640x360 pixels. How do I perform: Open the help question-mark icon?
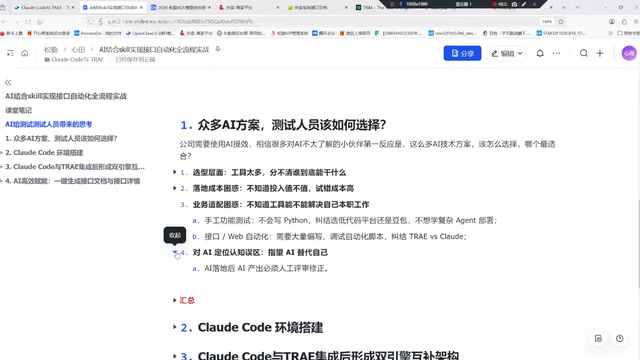click(620, 338)
